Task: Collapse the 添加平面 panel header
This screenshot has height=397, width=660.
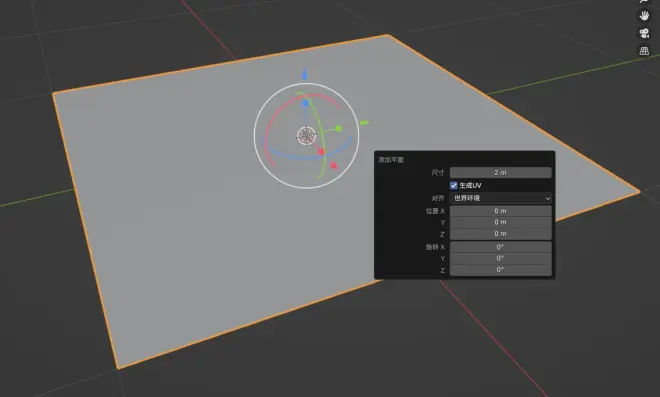Action: [x=391, y=160]
